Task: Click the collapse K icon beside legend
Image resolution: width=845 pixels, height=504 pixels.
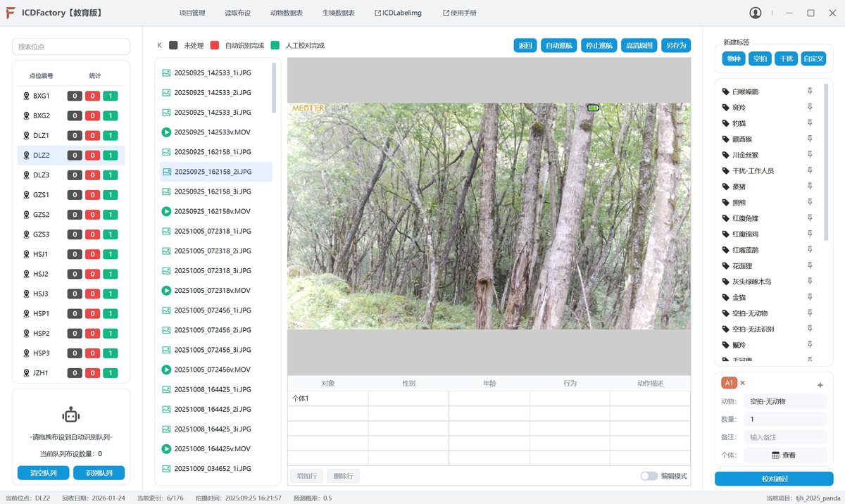Action: (159, 46)
